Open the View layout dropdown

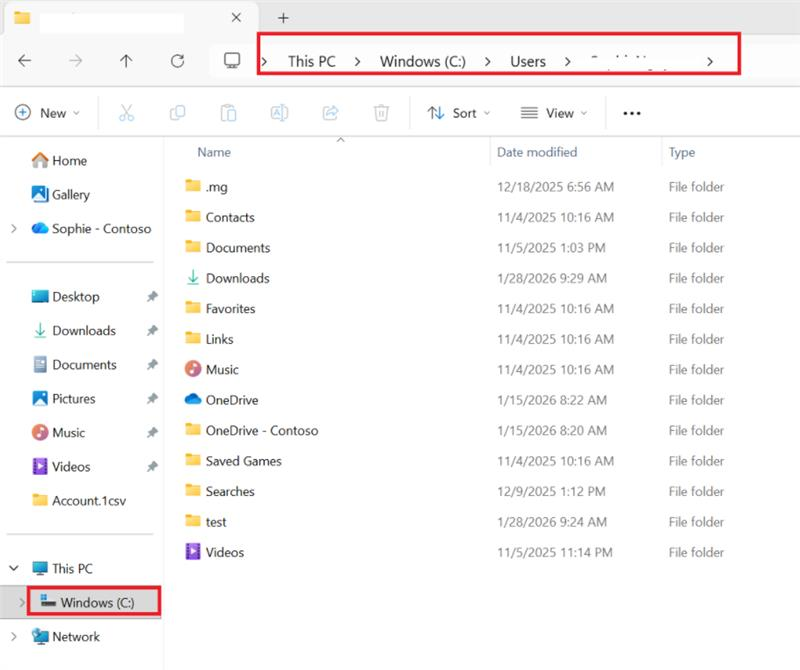(554, 113)
